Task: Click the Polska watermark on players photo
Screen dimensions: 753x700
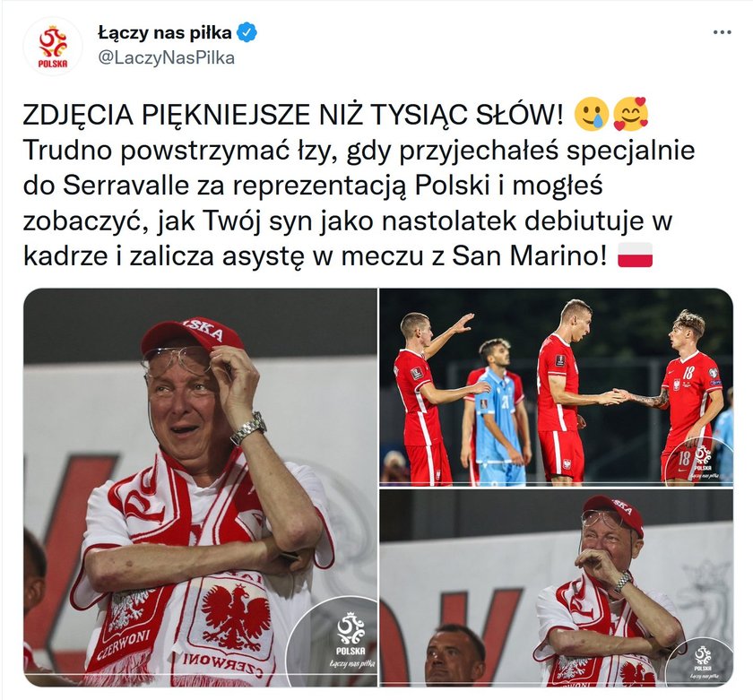Action: (x=703, y=462)
